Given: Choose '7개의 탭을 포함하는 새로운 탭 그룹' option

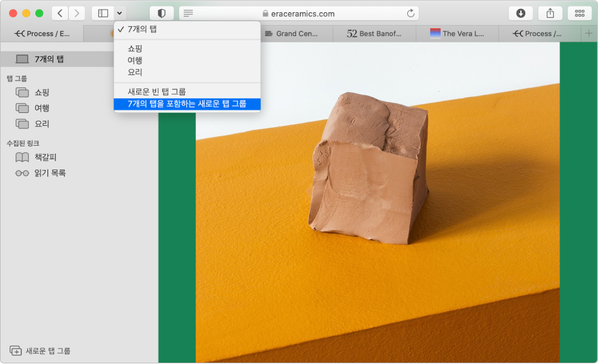Looking at the screenshot, I should tap(187, 103).
